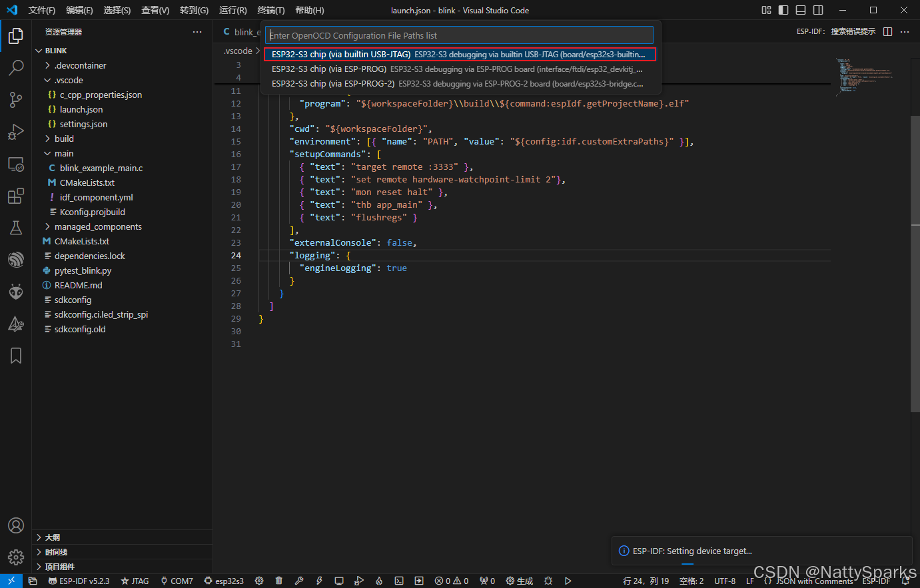Click the ESP-IDF build flash monitor flame icon
Image resolution: width=920 pixels, height=588 pixels.
pos(379,581)
